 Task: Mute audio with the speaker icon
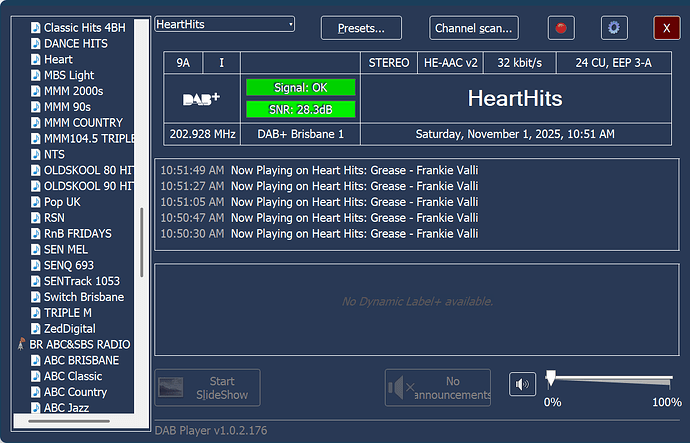click(x=522, y=384)
